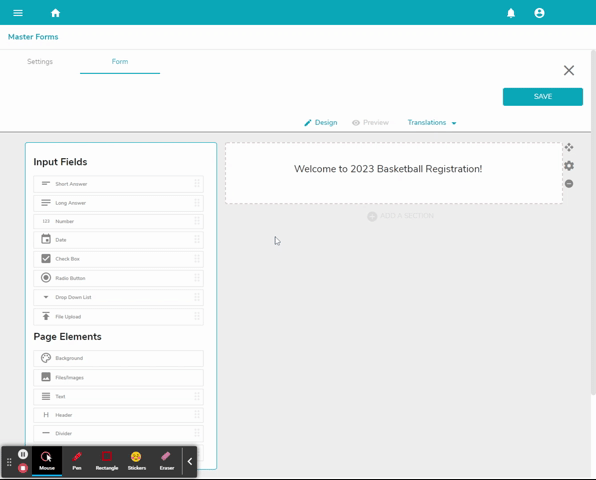Remove section with the minus icon
The width and height of the screenshot is (596, 480).
pos(569,184)
